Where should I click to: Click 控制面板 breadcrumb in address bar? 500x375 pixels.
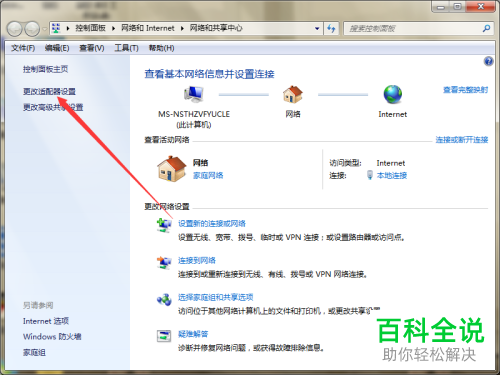tap(90, 28)
